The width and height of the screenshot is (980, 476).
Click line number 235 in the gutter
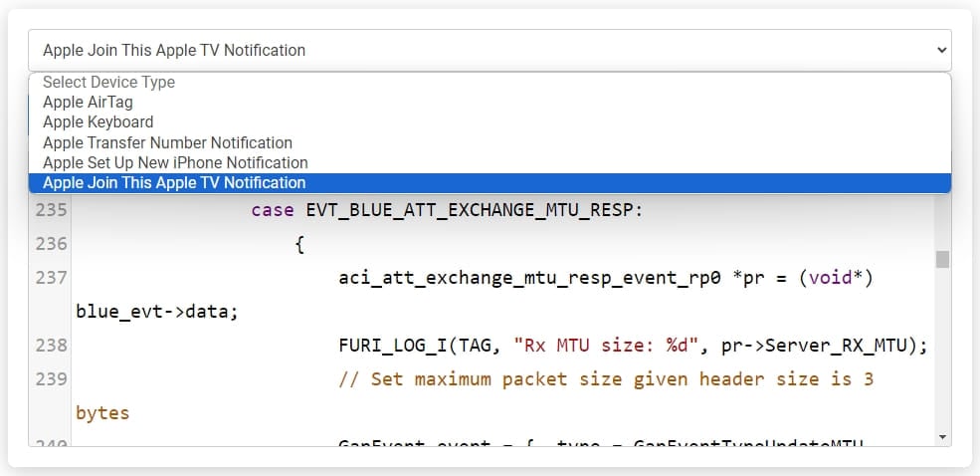51,210
